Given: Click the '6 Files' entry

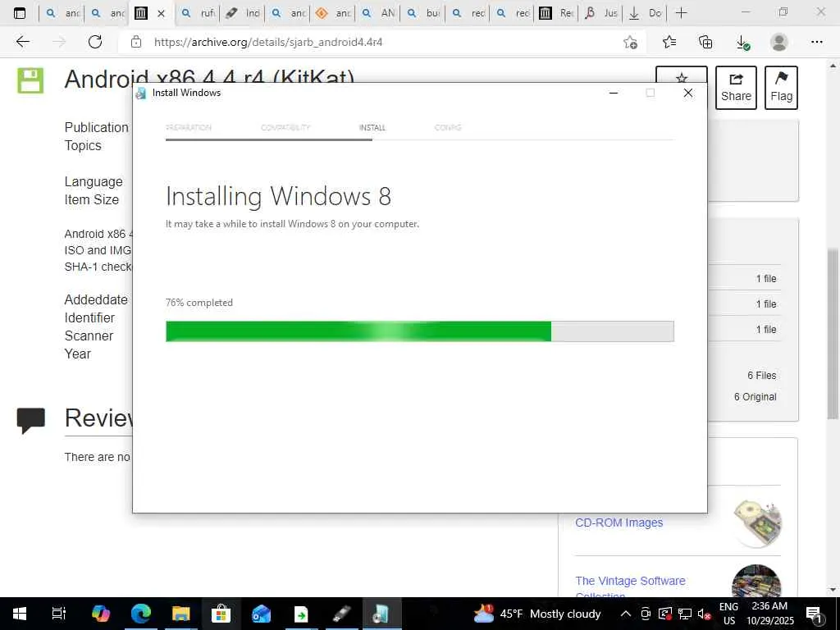Looking at the screenshot, I should (762, 376).
